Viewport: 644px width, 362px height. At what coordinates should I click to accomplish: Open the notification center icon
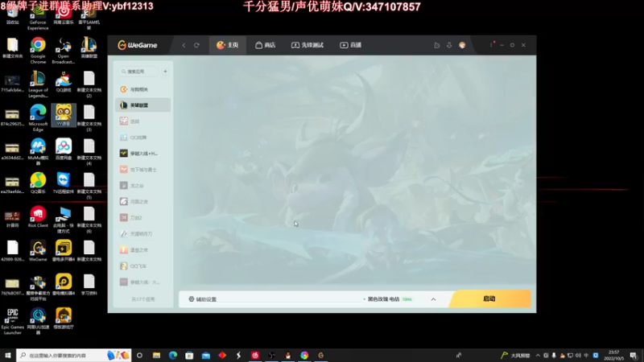[x=634, y=356]
